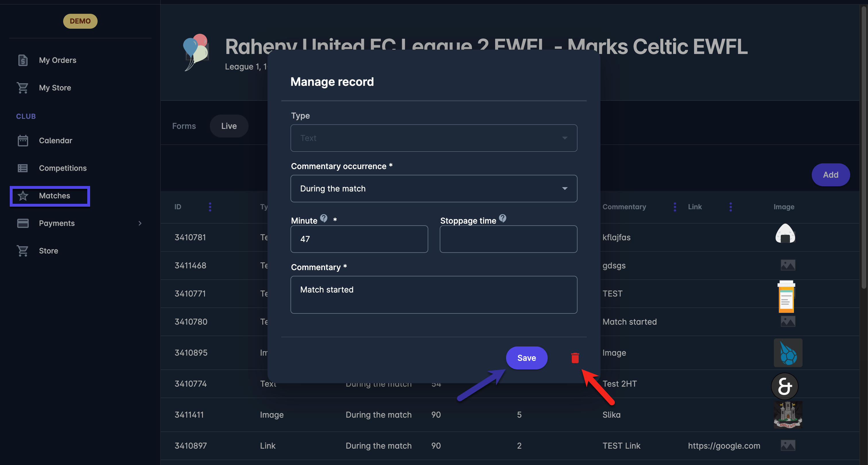Open the Link column three-dot menu
868x465 pixels.
(731, 207)
